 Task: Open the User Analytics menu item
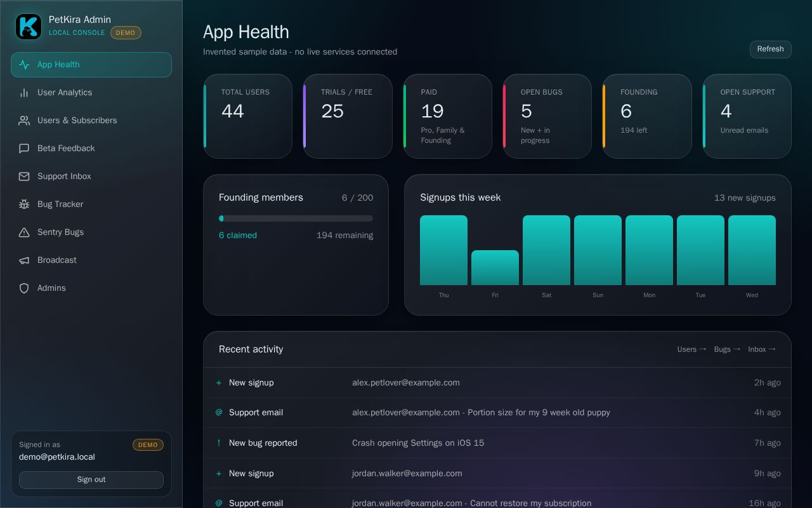(x=91, y=93)
